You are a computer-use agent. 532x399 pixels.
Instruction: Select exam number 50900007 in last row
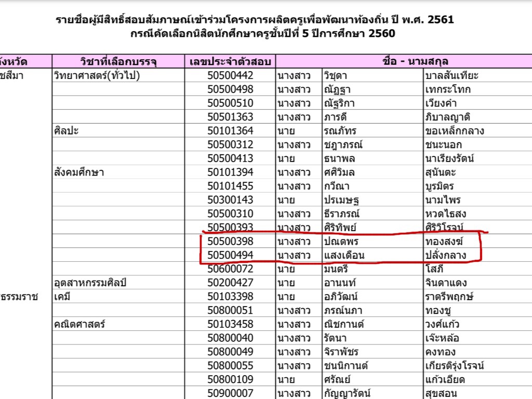(x=230, y=393)
